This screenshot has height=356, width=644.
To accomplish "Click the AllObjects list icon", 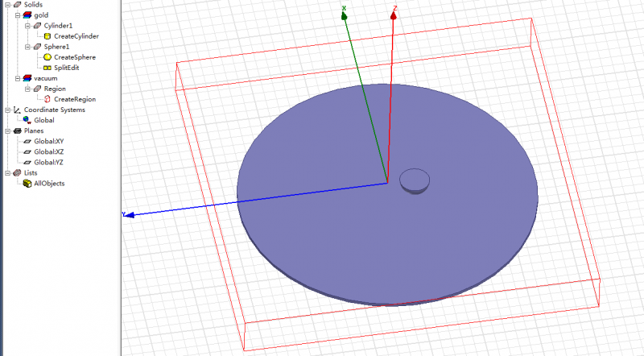I will point(27,184).
